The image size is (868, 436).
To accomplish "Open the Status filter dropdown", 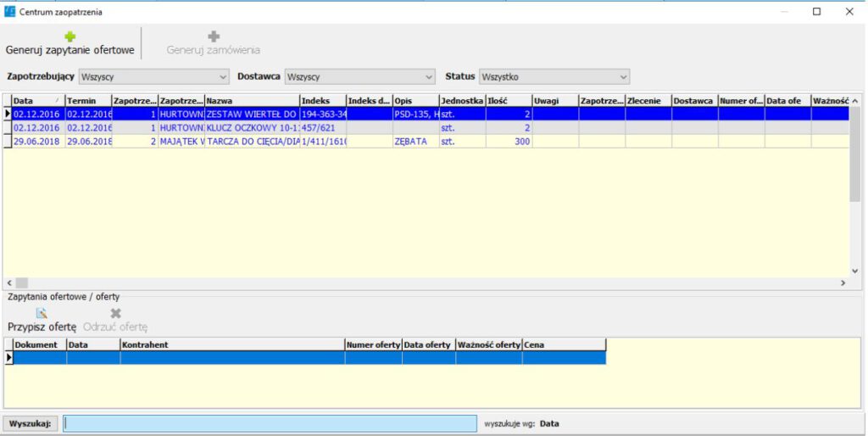I will point(554,76).
